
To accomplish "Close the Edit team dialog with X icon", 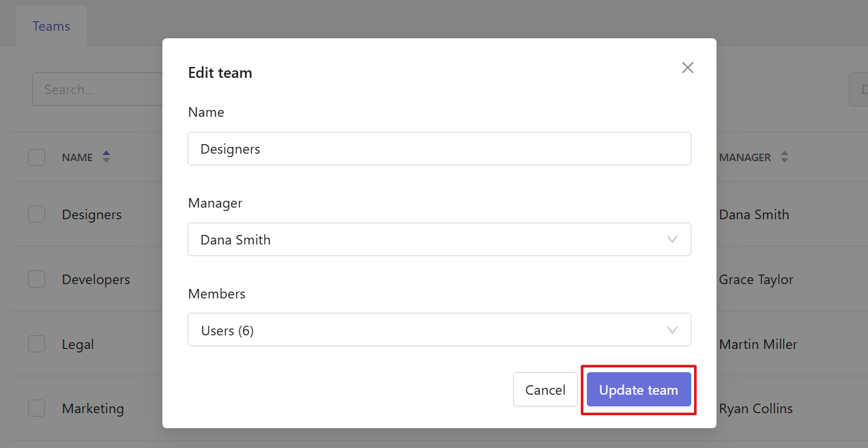I will point(688,68).
